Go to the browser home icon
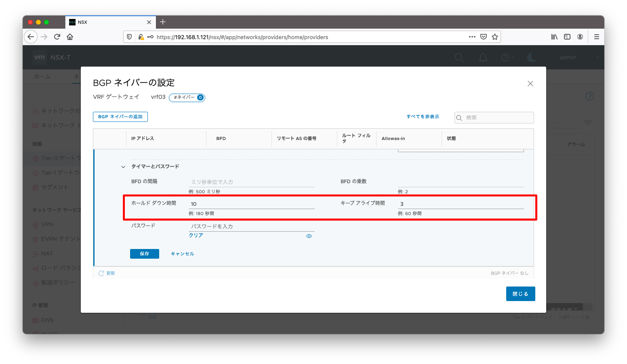This screenshot has height=364, width=627. (70, 37)
